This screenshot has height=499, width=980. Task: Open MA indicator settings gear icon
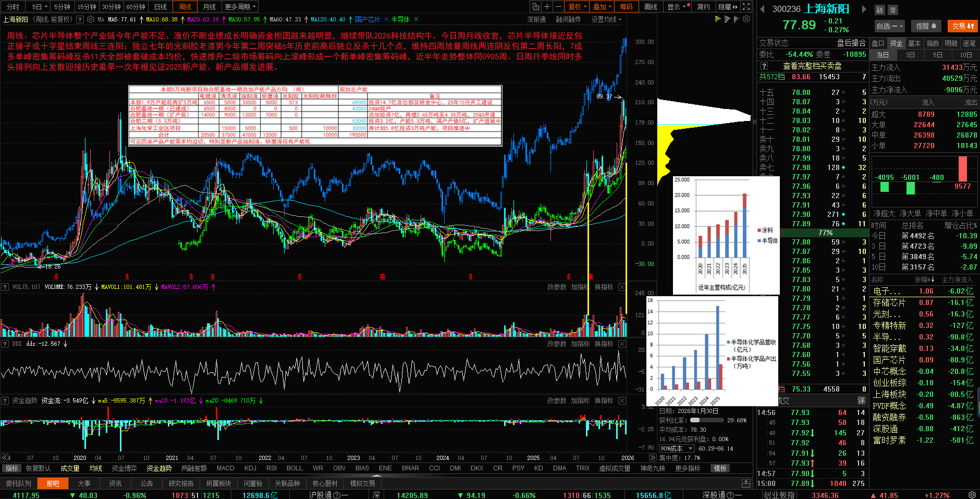(91, 19)
